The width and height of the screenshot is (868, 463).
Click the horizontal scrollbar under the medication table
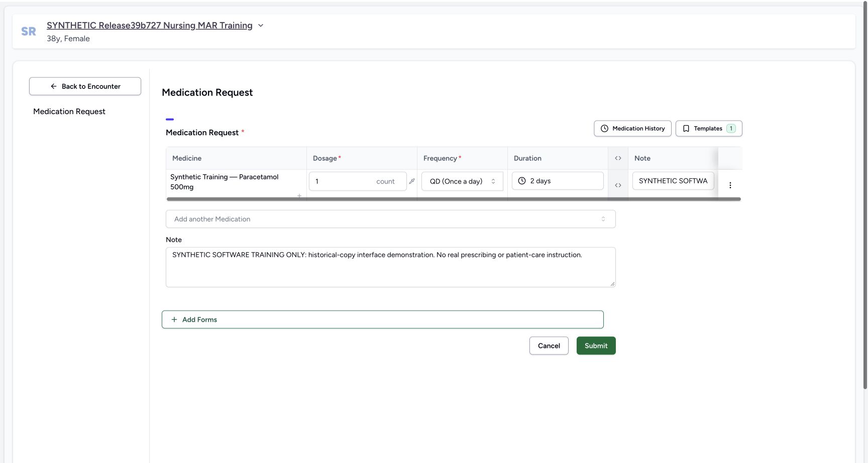pyautogui.click(x=454, y=199)
